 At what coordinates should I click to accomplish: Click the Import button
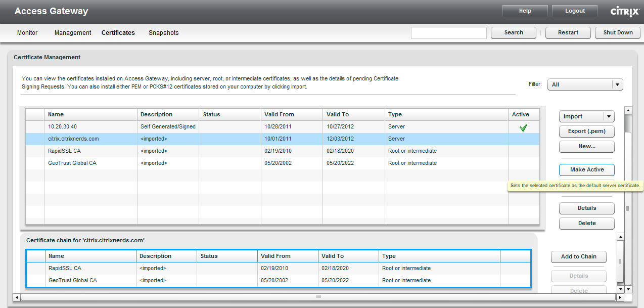click(x=581, y=116)
